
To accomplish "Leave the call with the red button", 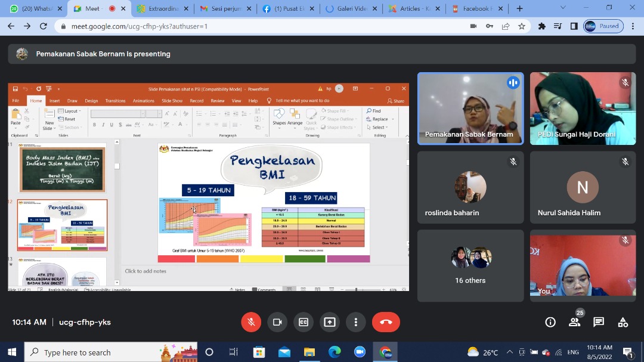I will click(x=386, y=322).
